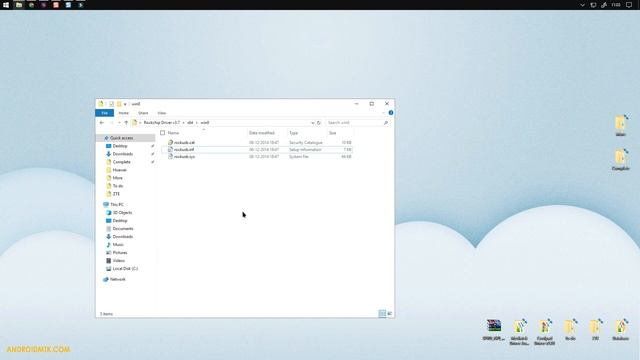This screenshot has width=640, height=360.
Task: Open Videos under This PC
Action: point(118,260)
